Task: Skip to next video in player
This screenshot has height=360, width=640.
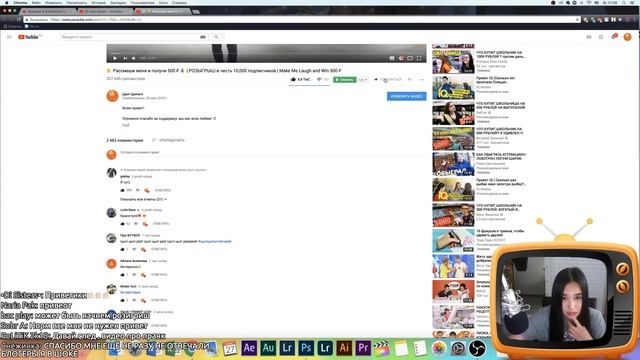Action: [x=125, y=58]
